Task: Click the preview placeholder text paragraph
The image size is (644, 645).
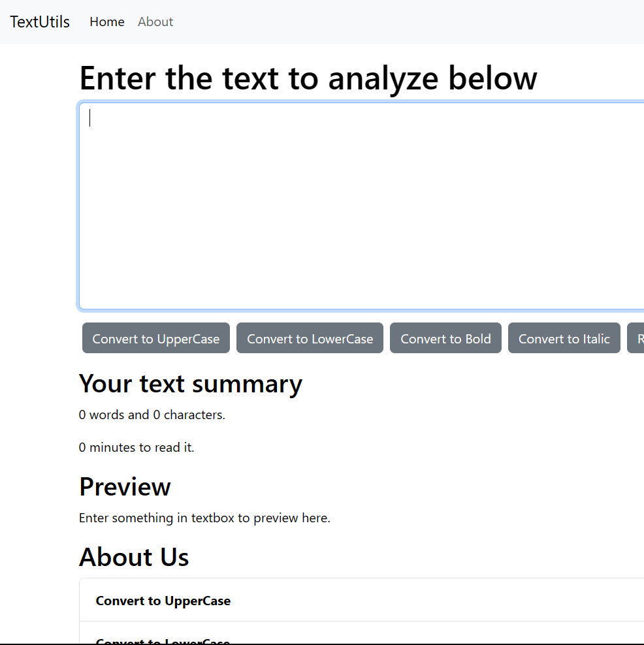Action: (204, 518)
